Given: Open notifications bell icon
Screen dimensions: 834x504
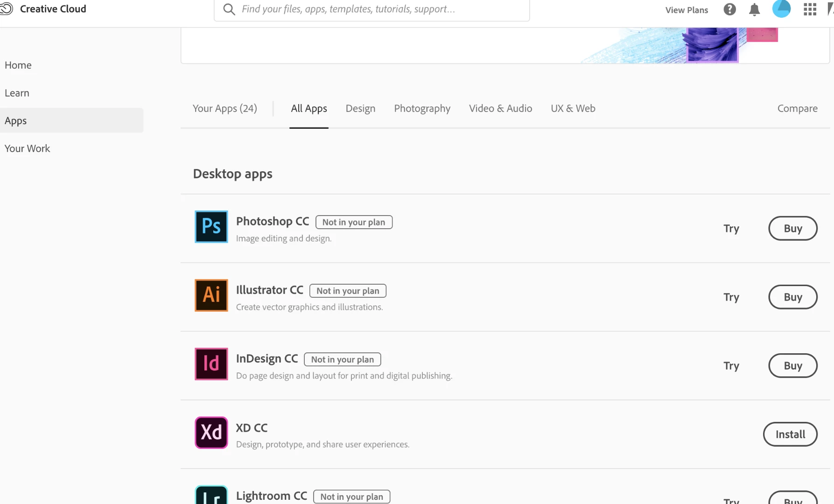Looking at the screenshot, I should click(754, 9).
